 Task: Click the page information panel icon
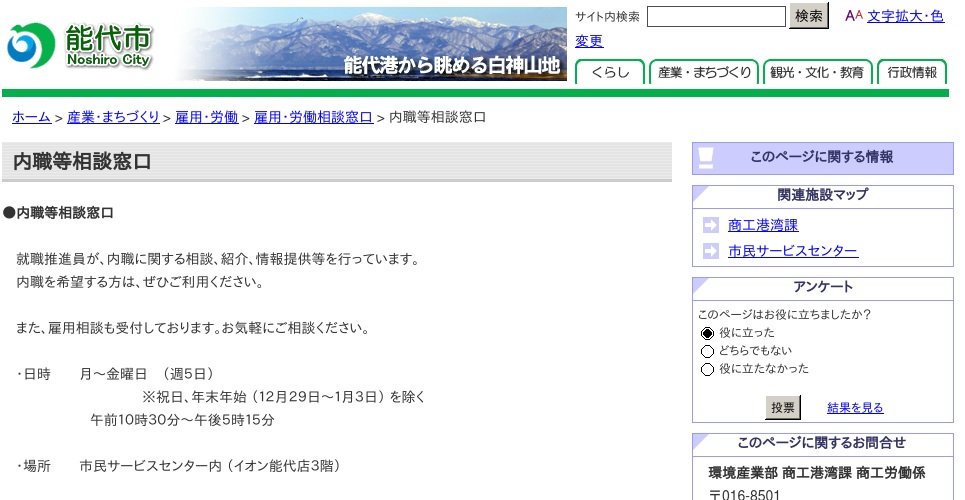[x=706, y=158]
